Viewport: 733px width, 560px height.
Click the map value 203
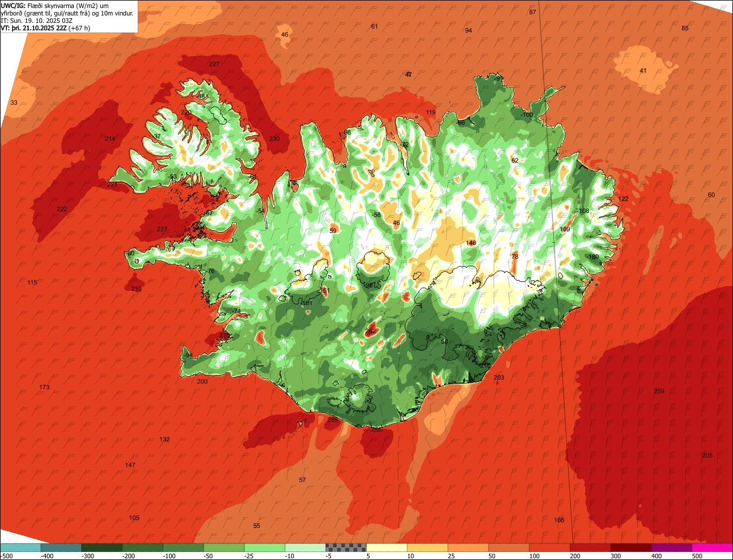click(x=499, y=377)
